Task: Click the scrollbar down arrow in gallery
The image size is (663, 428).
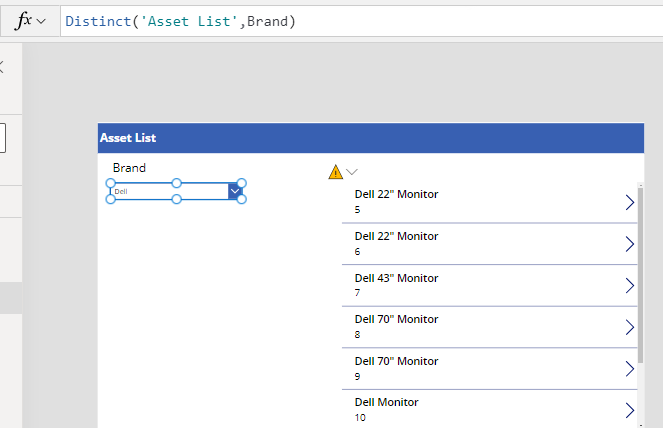Action: (x=641, y=425)
